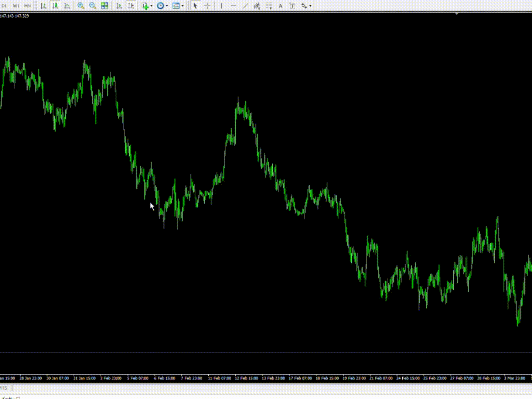
Task: Select the line chart display icon
Action: click(x=67, y=6)
